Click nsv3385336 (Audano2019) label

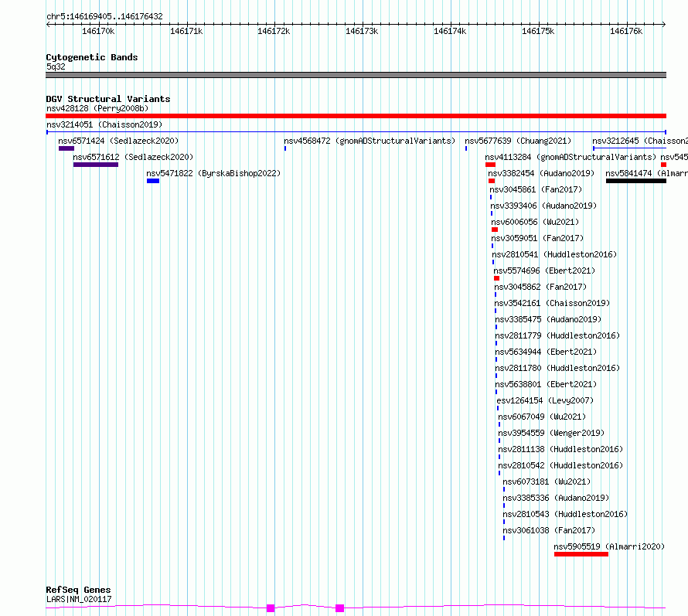556,498
